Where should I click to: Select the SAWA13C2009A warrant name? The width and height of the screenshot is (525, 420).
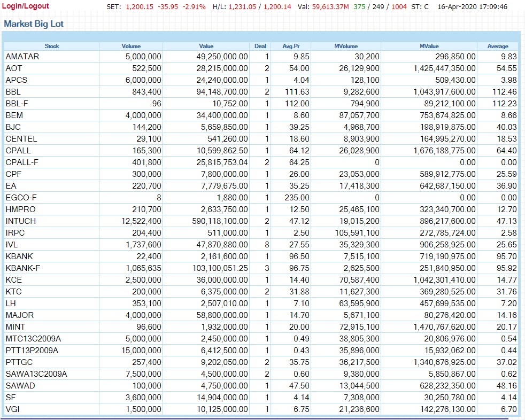coord(36,374)
